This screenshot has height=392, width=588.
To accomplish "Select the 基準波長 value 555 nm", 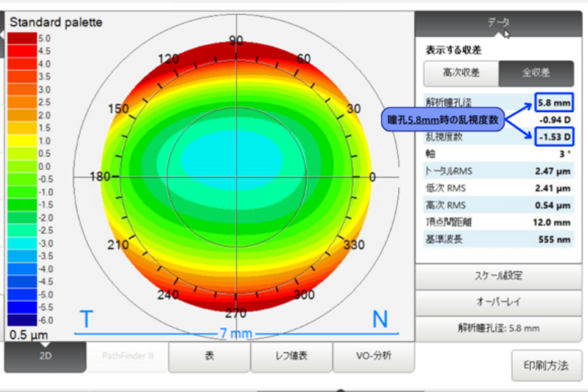I will [x=555, y=240].
